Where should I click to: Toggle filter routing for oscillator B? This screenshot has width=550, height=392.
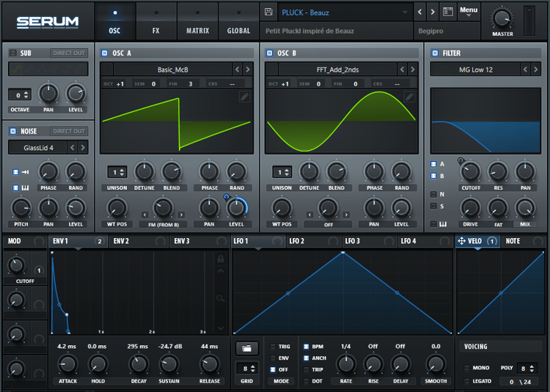[x=433, y=176]
